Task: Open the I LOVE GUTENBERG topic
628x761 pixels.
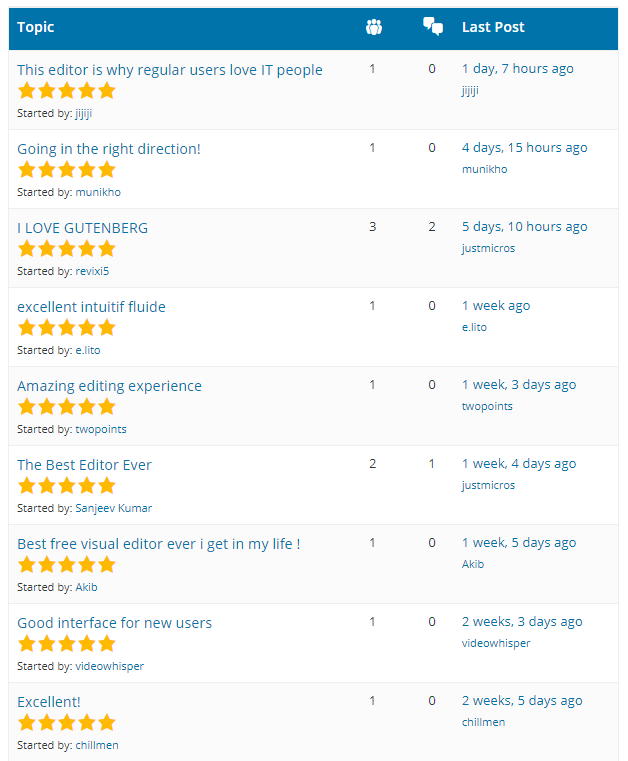Action: coord(83,228)
